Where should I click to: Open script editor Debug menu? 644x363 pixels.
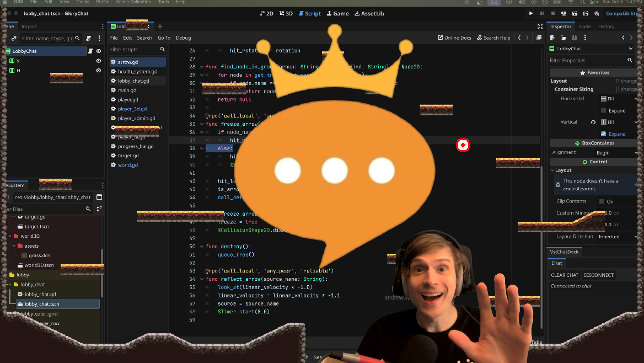(183, 38)
